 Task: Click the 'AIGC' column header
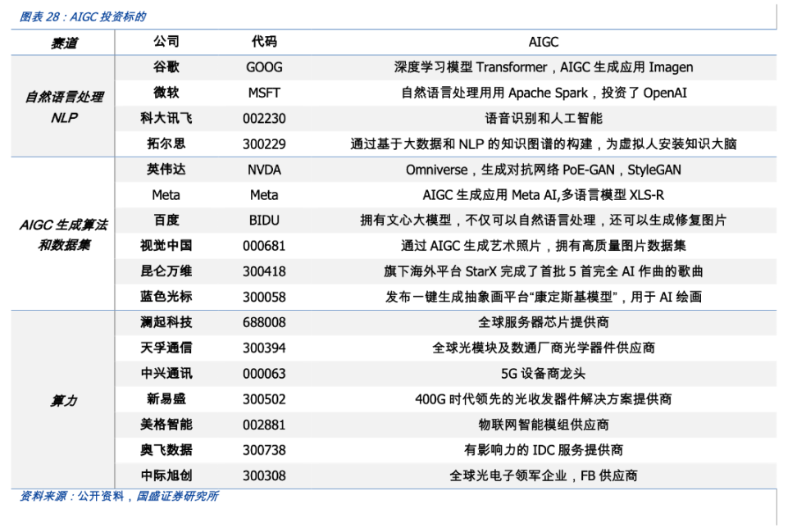pyautogui.click(x=544, y=42)
